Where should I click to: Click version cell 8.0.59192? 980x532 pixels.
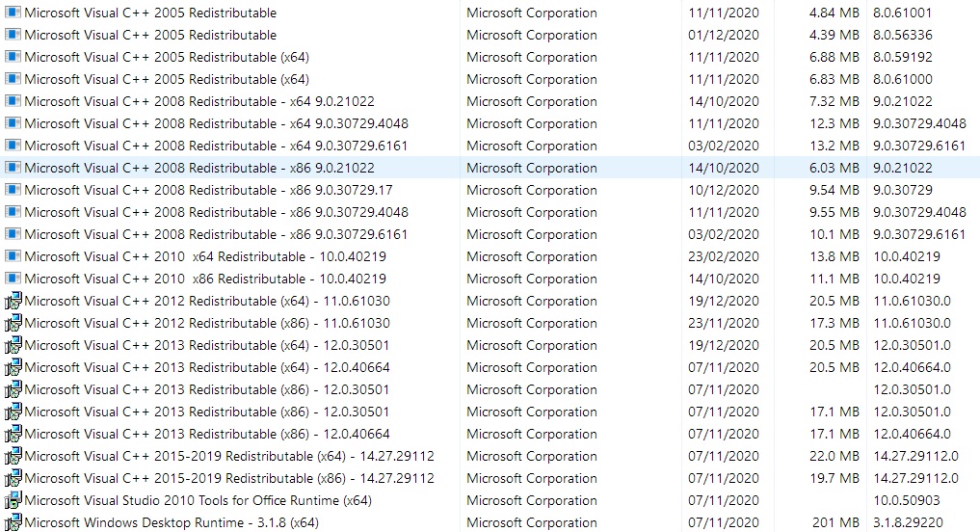(x=903, y=57)
